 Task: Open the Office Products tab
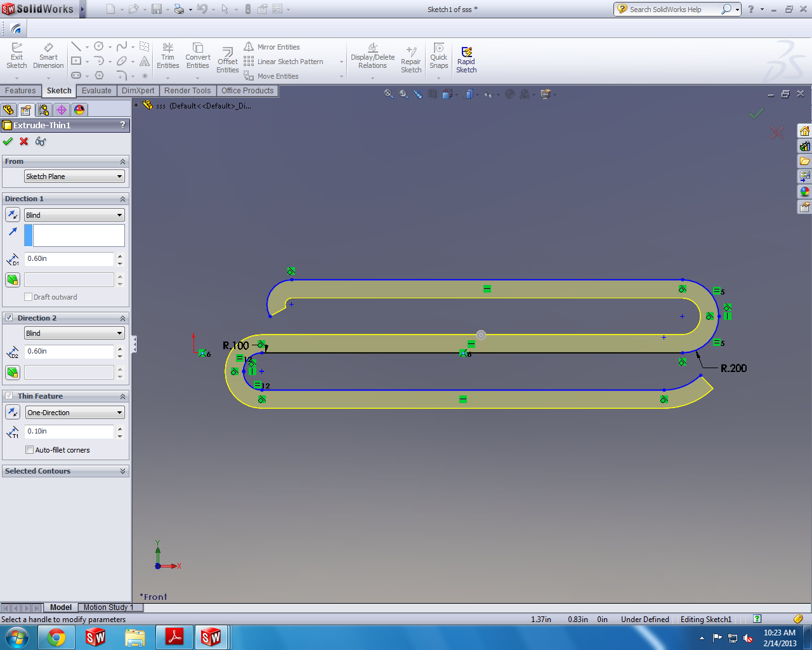click(x=247, y=91)
